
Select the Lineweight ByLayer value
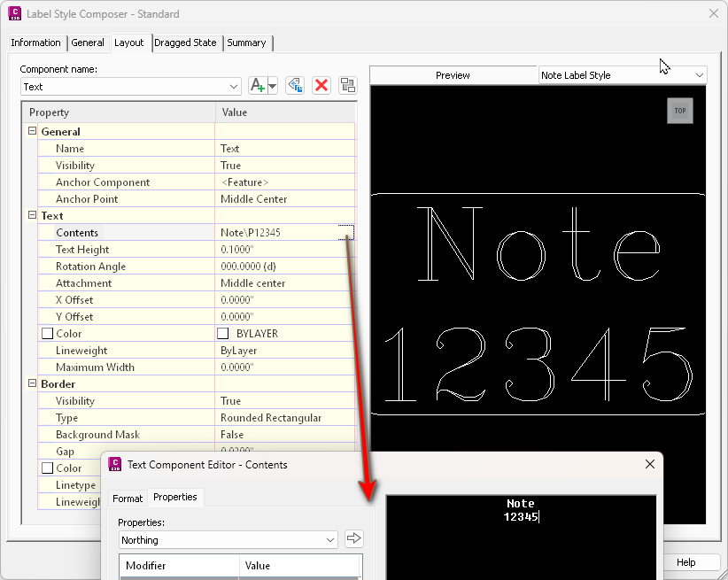tap(285, 351)
